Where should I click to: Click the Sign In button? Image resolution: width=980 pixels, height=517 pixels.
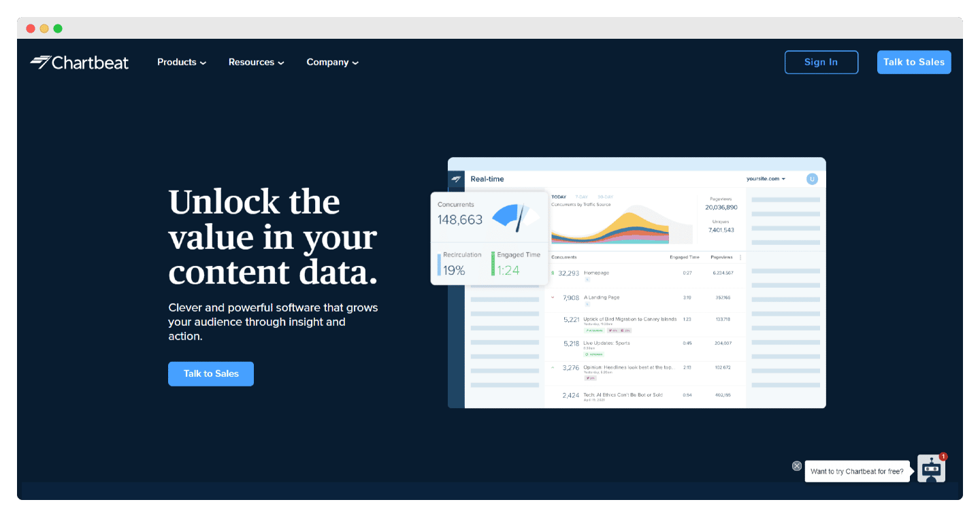click(821, 62)
